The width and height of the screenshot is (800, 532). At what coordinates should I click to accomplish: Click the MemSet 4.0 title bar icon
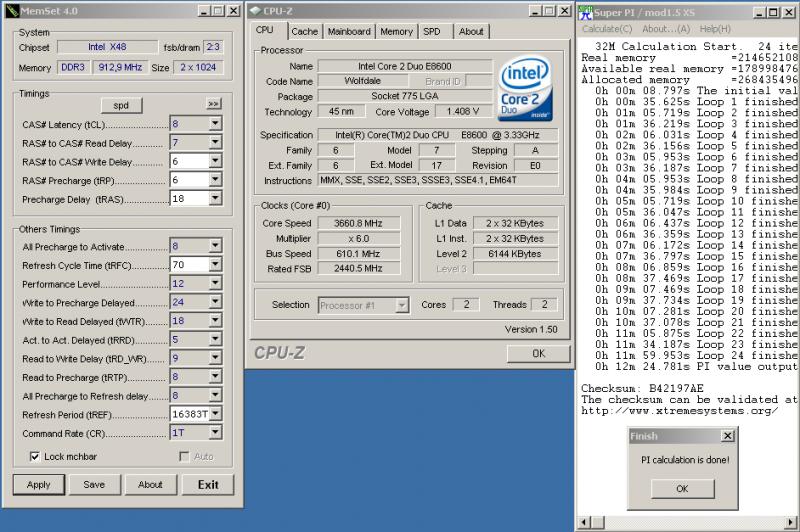tap(12, 11)
